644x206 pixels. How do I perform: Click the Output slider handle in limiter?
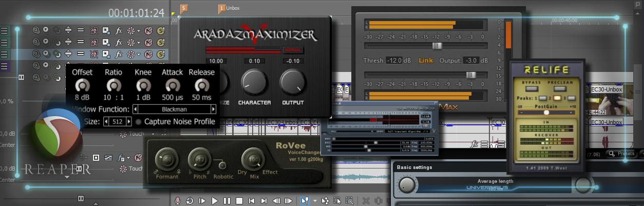pyautogui.click(x=470, y=75)
